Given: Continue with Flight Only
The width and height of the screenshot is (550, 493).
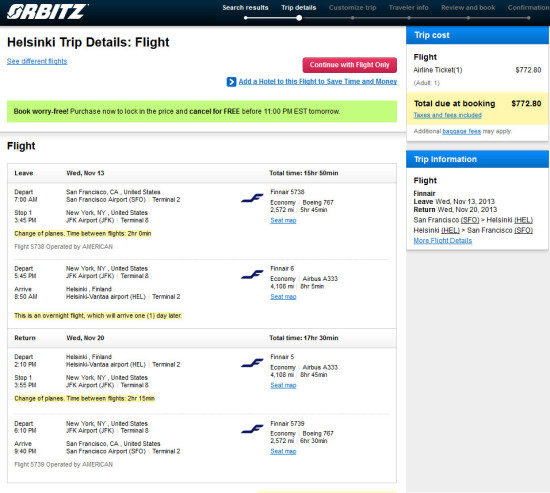Looking at the screenshot, I should click(350, 65).
